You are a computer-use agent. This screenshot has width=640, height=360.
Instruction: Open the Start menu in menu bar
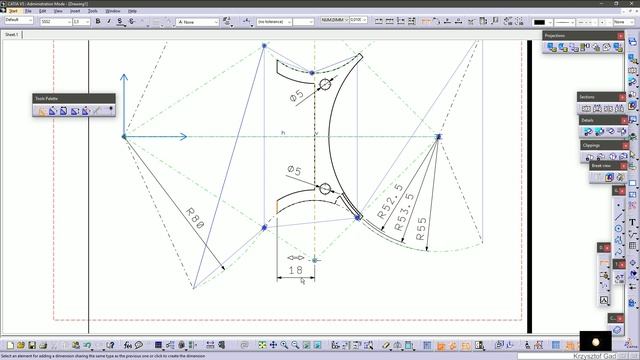pos(13,11)
